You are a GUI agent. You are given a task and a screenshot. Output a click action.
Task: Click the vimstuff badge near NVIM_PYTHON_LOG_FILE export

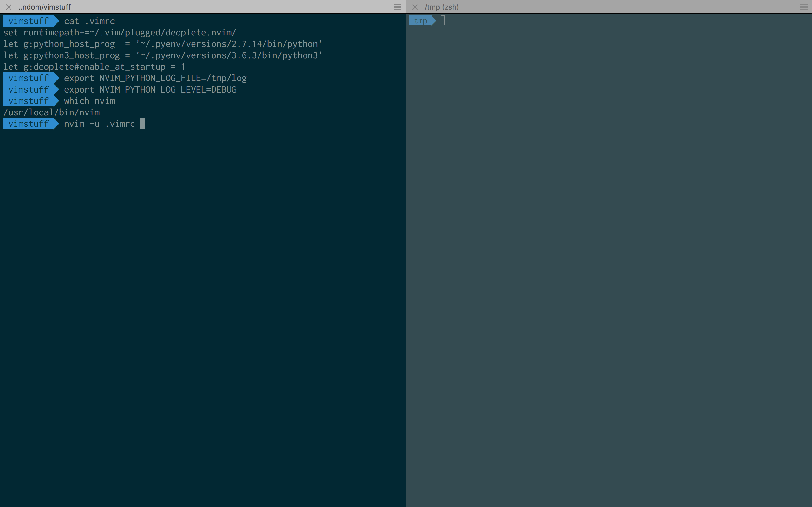tap(28, 78)
